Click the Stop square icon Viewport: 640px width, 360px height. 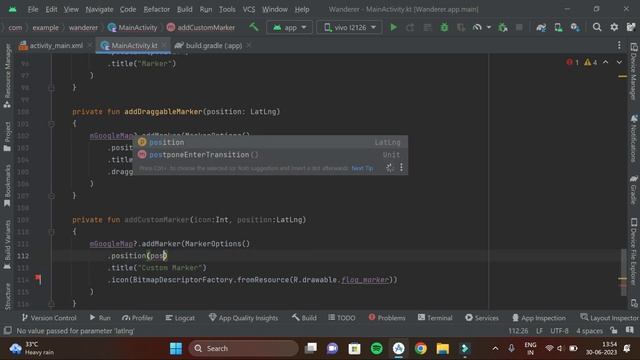coord(519,27)
